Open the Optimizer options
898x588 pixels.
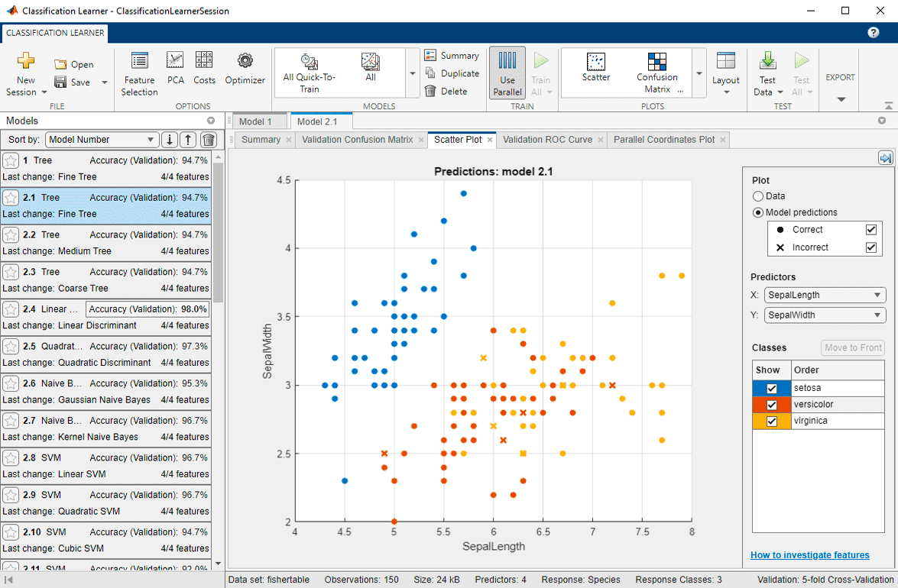tap(245, 73)
